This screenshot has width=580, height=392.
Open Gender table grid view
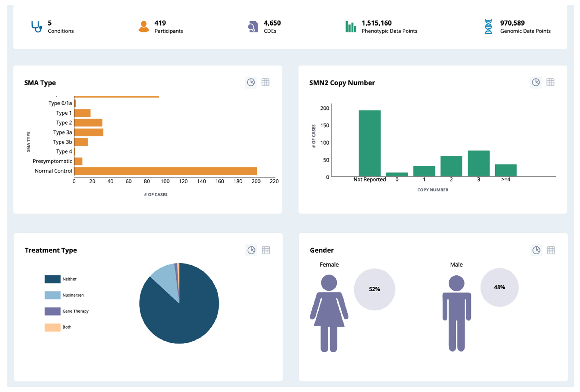point(551,250)
